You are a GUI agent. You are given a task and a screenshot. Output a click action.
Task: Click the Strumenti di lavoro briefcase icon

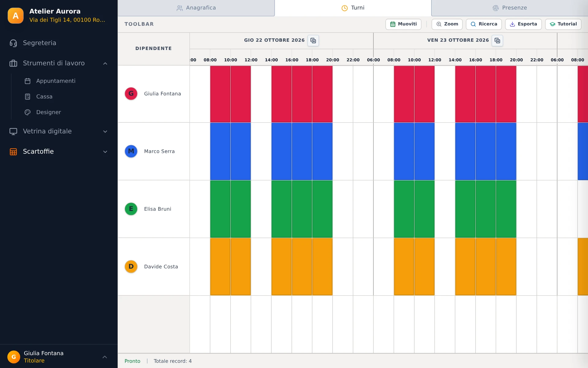pyautogui.click(x=13, y=63)
